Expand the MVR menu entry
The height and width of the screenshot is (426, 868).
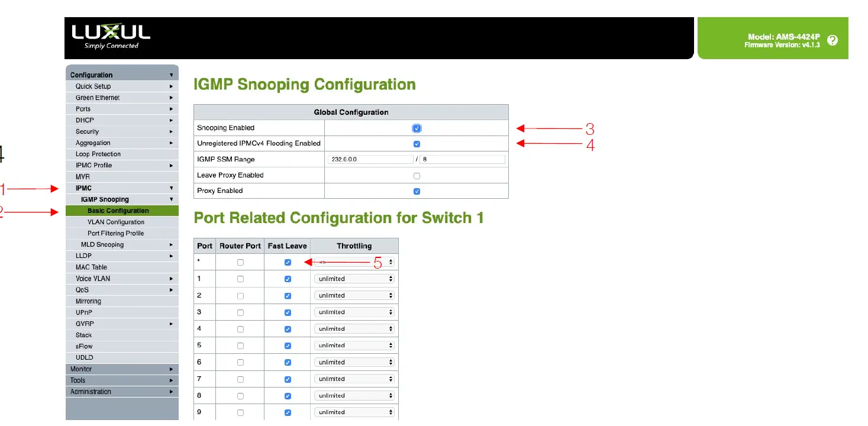(x=122, y=176)
